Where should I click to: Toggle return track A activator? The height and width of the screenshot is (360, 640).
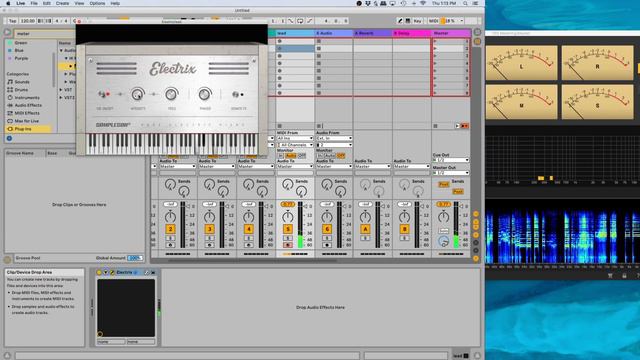pyautogui.click(x=365, y=229)
